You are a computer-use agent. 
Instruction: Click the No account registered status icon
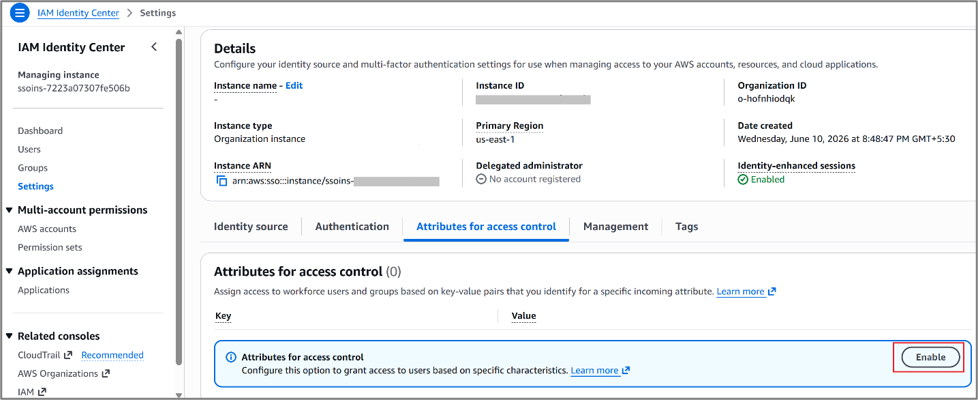(481, 179)
